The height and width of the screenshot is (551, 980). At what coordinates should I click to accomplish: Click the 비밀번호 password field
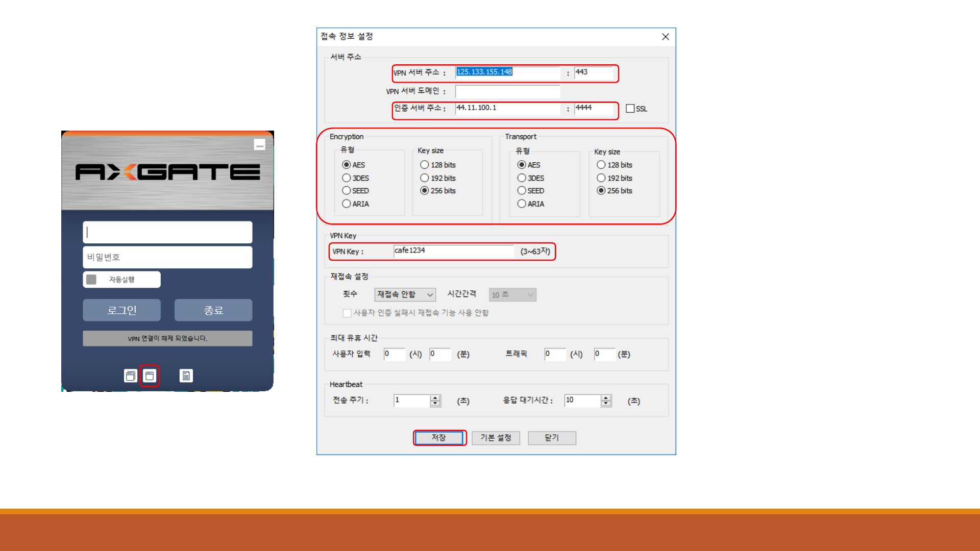167,257
